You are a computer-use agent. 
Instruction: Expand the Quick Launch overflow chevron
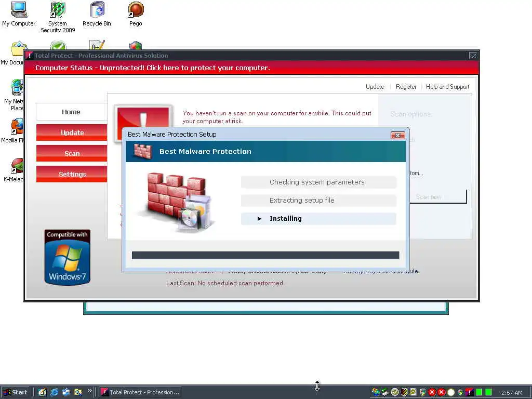tap(89, 391)
